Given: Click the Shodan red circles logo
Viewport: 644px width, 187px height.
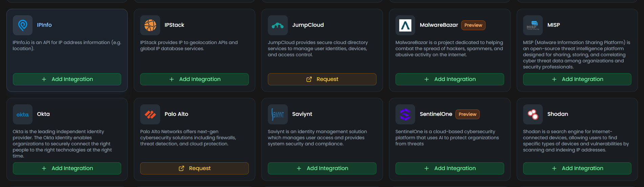Looking at the screenshot, I should click(533, 114).
